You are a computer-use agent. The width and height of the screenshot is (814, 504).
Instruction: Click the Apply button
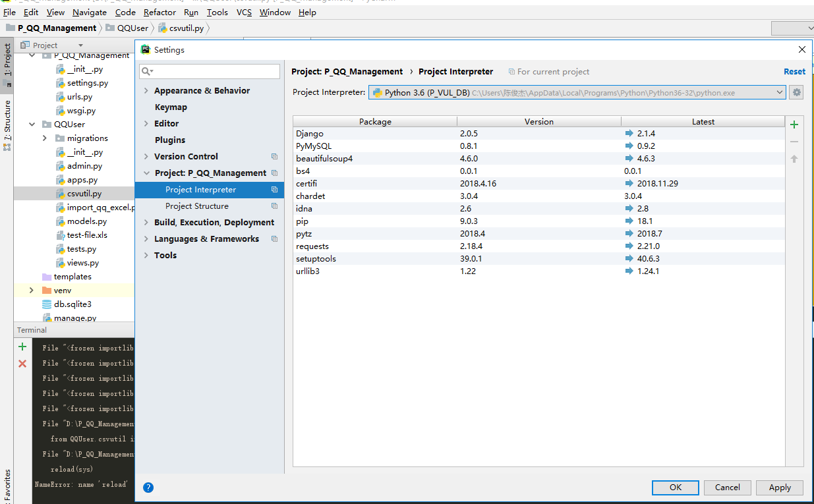[779, 488]
